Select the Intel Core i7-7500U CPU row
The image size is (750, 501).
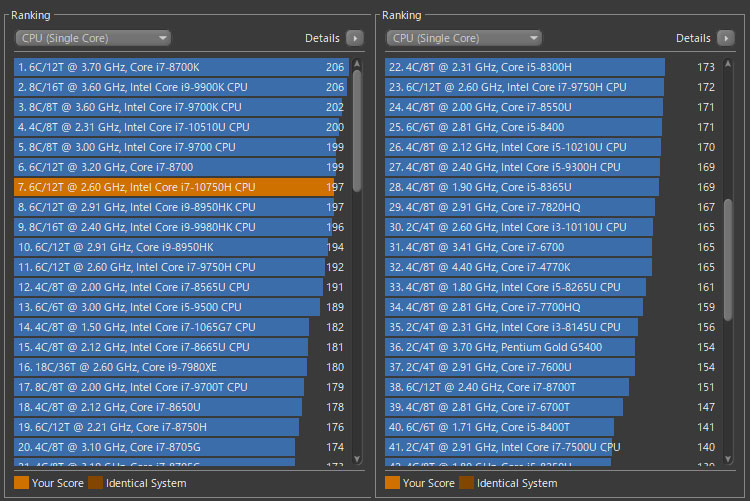point(552,447)
